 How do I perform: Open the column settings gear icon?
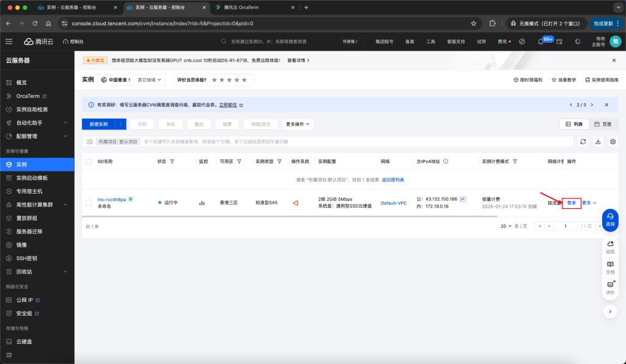tap(613, 142)
